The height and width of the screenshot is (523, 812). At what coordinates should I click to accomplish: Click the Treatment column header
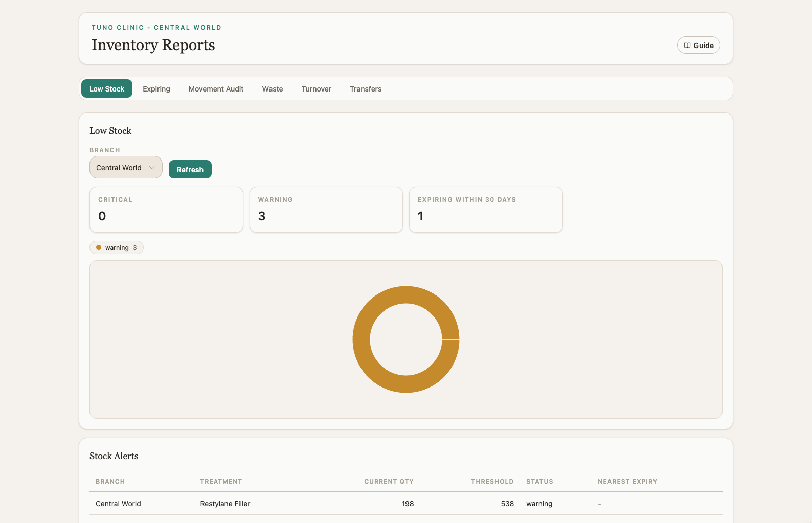coord(221,481)
